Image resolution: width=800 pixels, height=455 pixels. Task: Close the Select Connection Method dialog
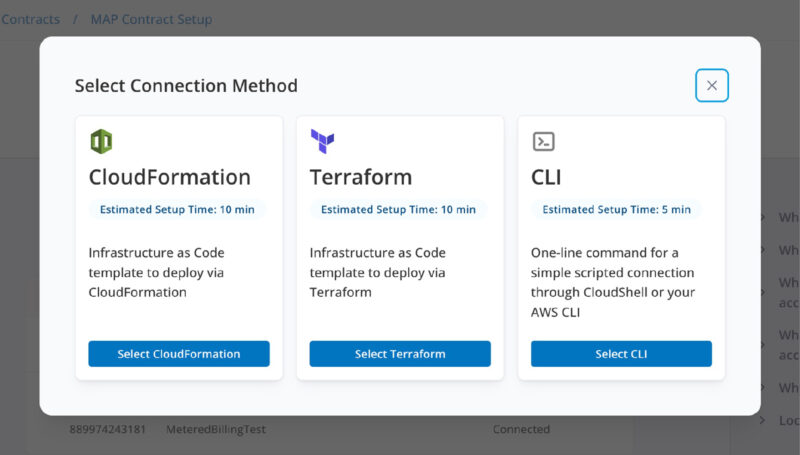(712, 85)
